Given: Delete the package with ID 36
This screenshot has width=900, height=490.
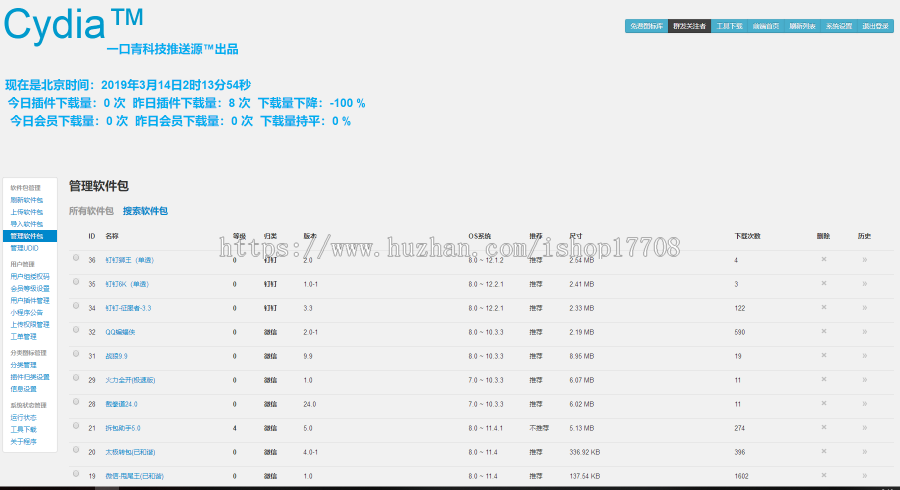Looking at the screenshot, I should [824, 259].
